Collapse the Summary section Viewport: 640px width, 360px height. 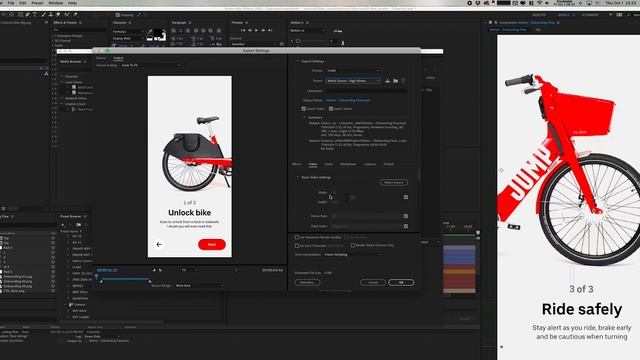click(305, 118)
